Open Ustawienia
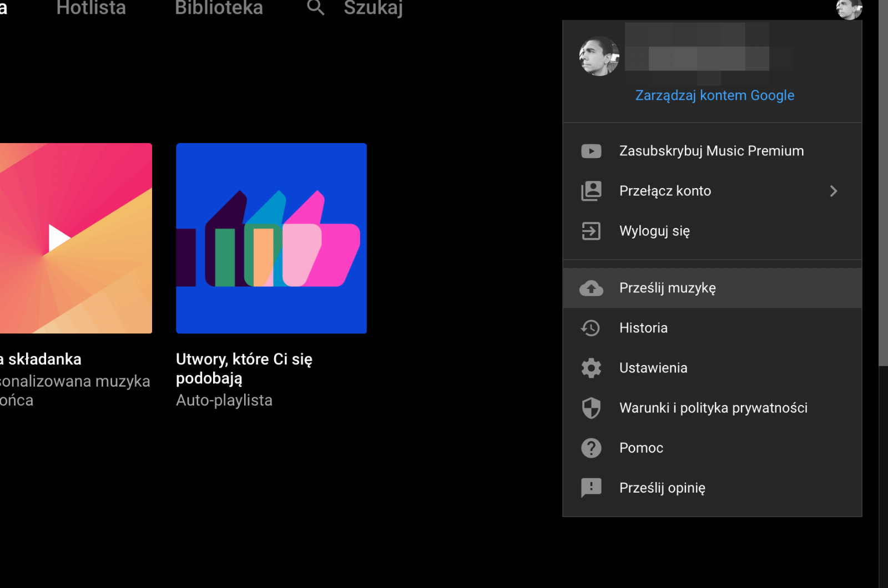Screen dimensions: 888x588 pos(712,368)
